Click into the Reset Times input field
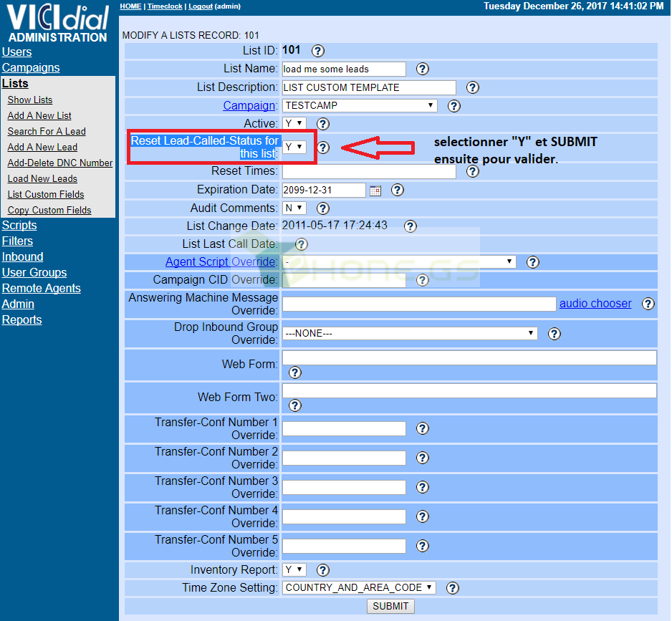672x621 pixels. point(369,171)
